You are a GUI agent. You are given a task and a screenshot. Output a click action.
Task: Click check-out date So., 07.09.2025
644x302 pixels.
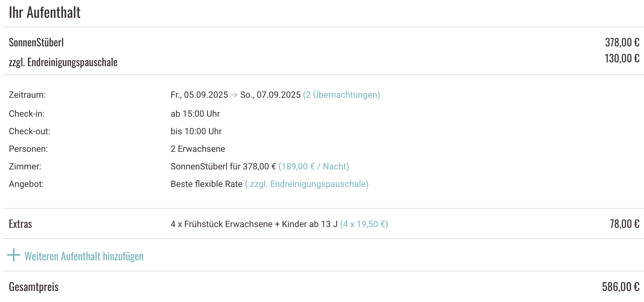pyautogui.click(x=270, y=95)
